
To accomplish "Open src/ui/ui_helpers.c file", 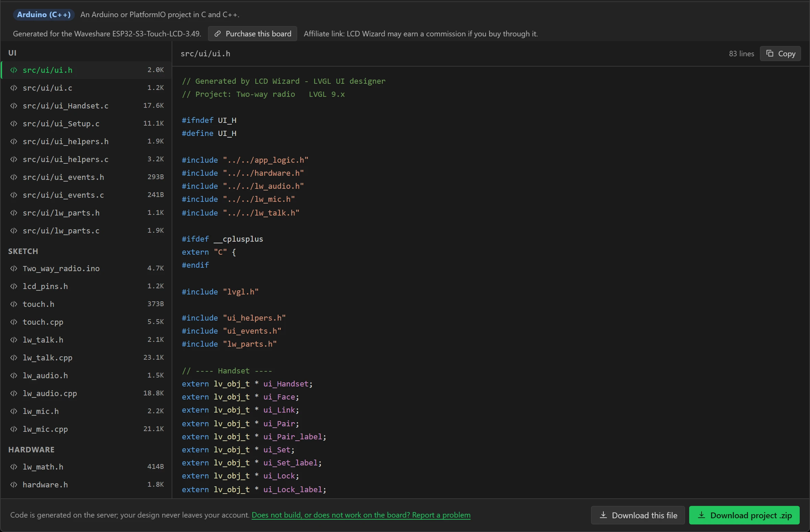I will pos(86,159).
